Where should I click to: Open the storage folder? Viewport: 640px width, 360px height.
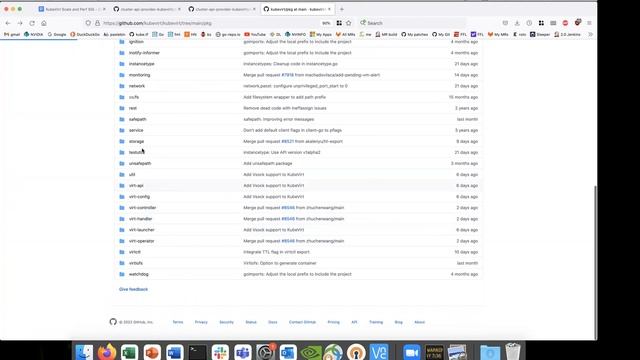(136, 141)
